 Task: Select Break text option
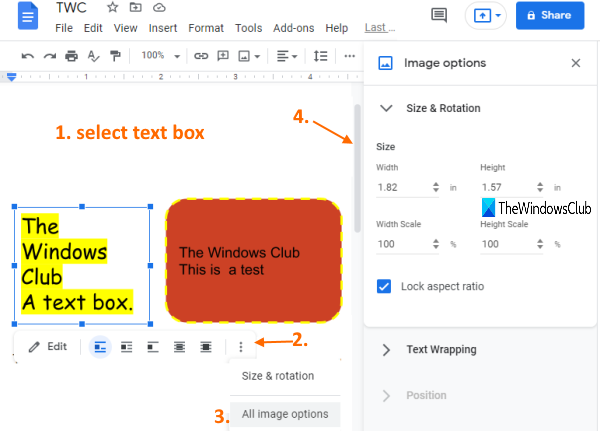pos(153,347)
